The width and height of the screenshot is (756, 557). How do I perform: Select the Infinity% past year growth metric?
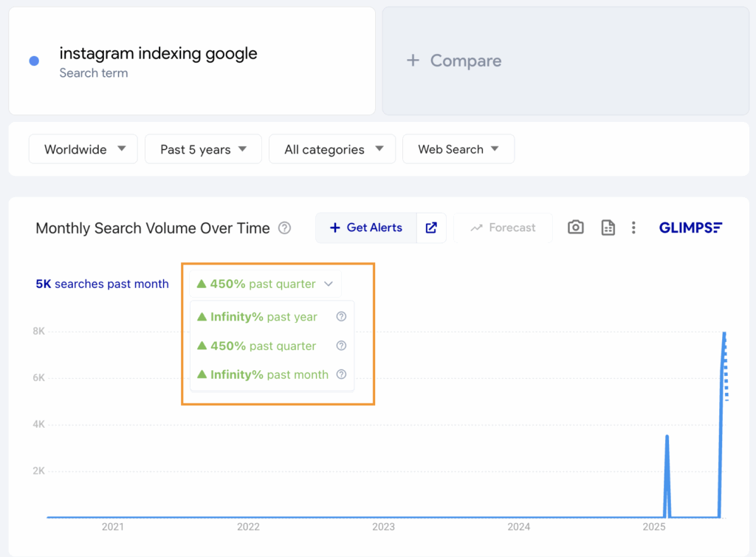click(258, 316)
